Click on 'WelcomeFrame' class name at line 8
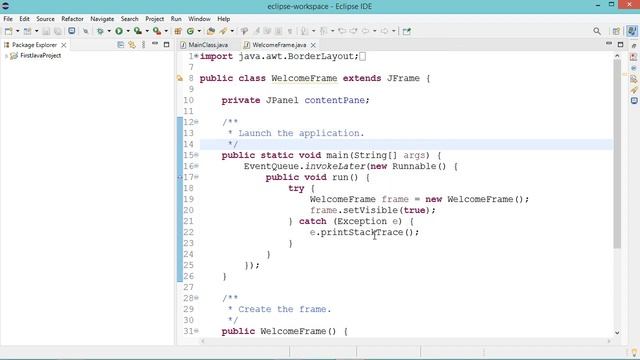The height and width of the screenshot is (360, 640). (304, 78)
